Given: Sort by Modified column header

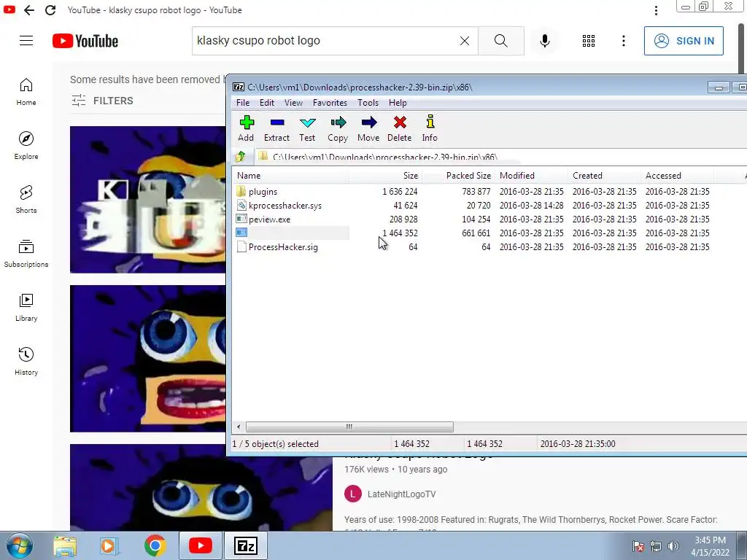Looking at the screenshot, I should [531, 176].
